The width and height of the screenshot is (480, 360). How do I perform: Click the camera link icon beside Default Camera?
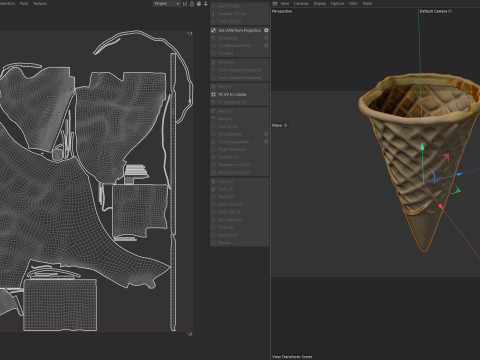coord(450,11)
